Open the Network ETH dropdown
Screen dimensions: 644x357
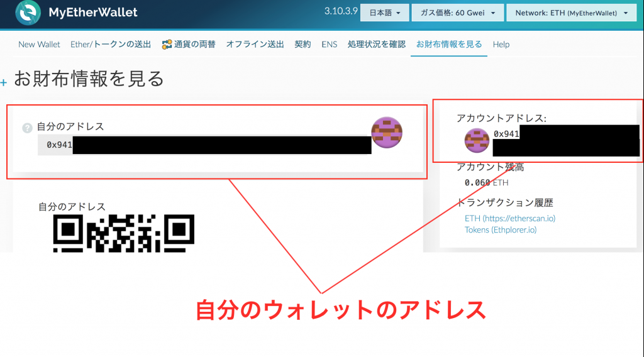(x=571, y=13)
